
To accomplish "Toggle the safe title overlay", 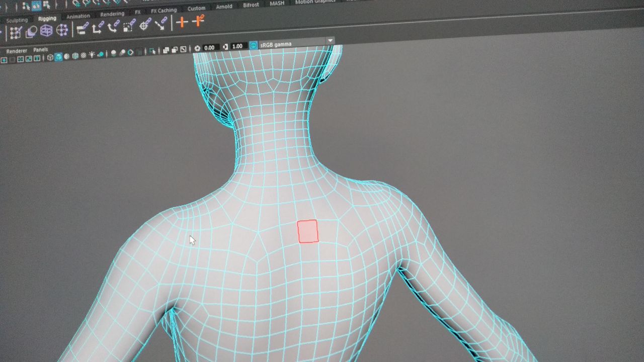I will click(37, 59).
